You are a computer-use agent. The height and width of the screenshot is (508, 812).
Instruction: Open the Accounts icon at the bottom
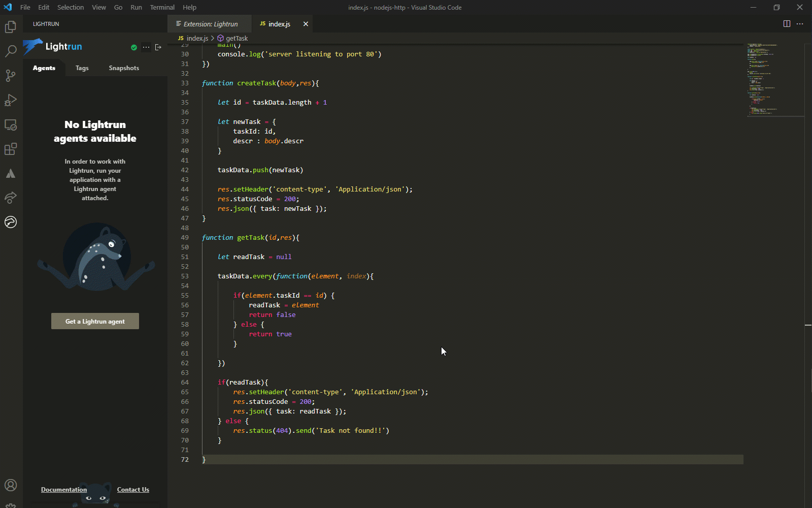pos(11,485)
